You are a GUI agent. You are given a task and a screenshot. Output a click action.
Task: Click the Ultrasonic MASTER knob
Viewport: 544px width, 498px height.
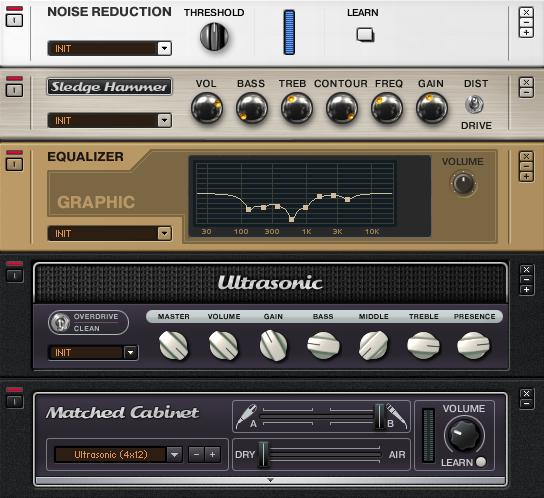(173, 345)
